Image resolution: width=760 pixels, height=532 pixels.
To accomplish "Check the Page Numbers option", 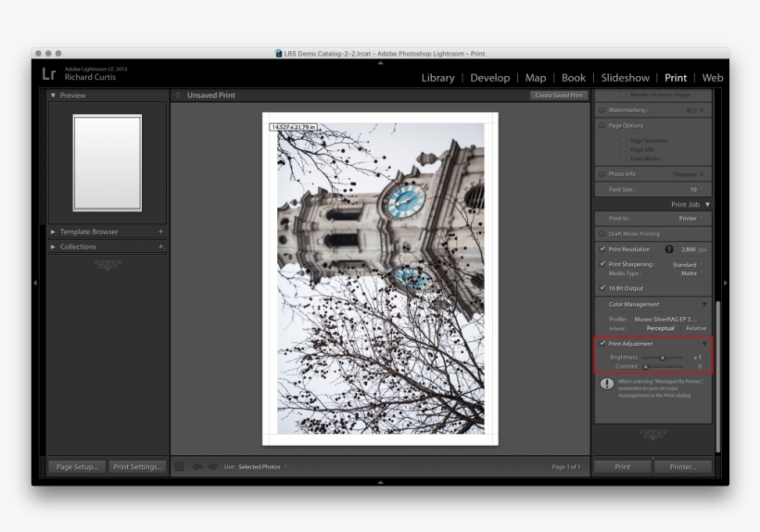I will [624, 141].
